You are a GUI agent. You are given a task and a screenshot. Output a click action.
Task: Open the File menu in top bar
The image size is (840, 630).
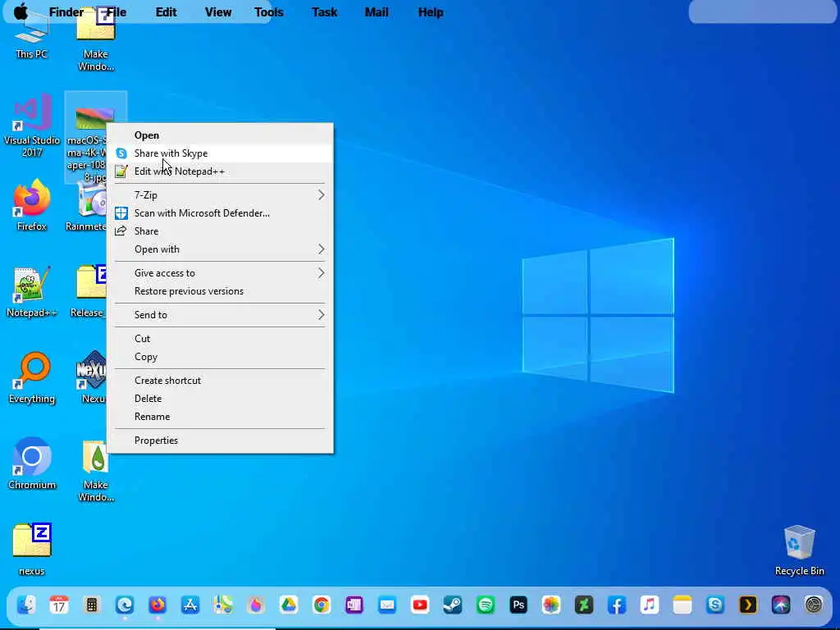[116, 11]
